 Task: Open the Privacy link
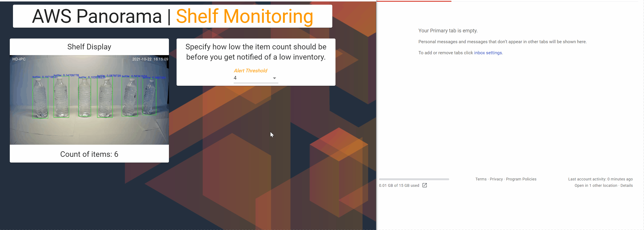[496, 179]
